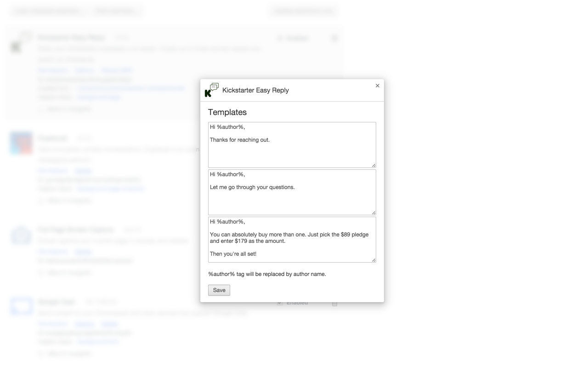Viewport: 588px width, 368px height.
Task: Click the Save button
Action: [219, 290]
